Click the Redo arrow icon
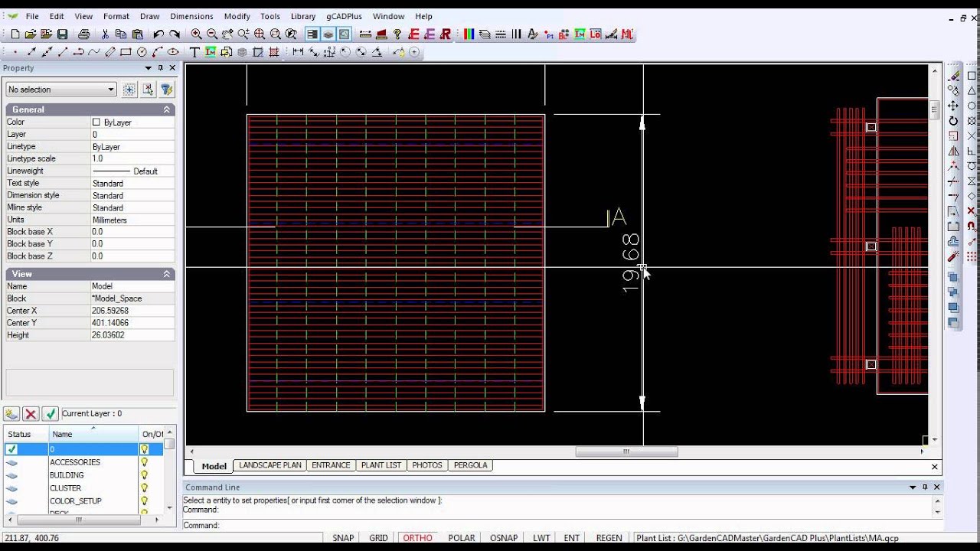Screen dimensions: 980x551 (175, 34)
